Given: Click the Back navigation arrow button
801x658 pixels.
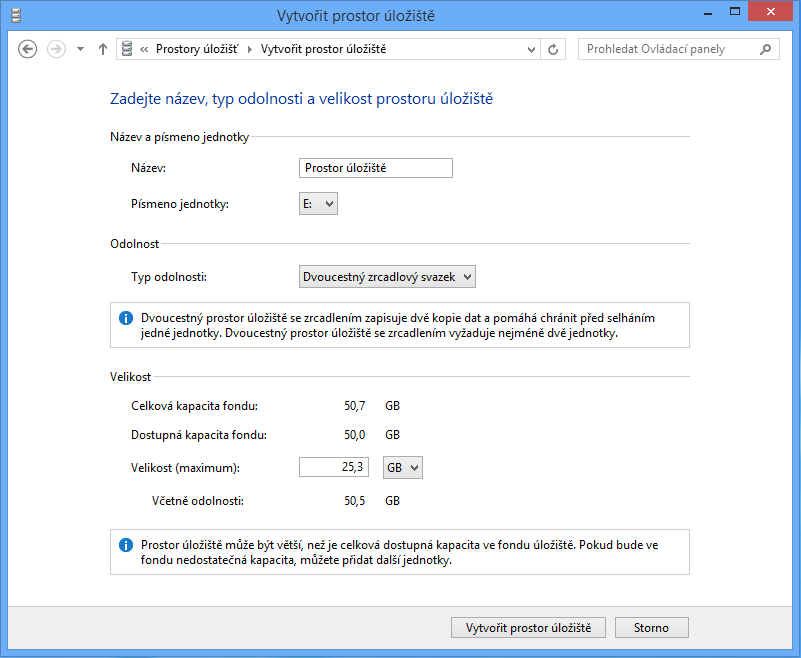Looking at the screenshot, I should 28,49.
